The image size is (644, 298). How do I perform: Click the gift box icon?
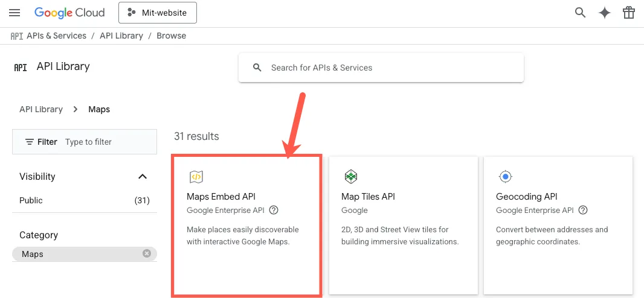pos(629,13)
